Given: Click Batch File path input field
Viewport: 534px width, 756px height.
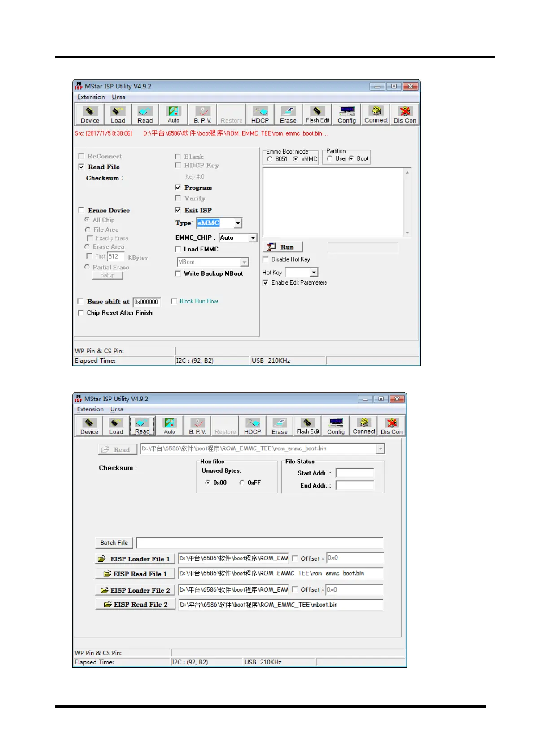Looking at the screenshot, I should tap(259, 543).
